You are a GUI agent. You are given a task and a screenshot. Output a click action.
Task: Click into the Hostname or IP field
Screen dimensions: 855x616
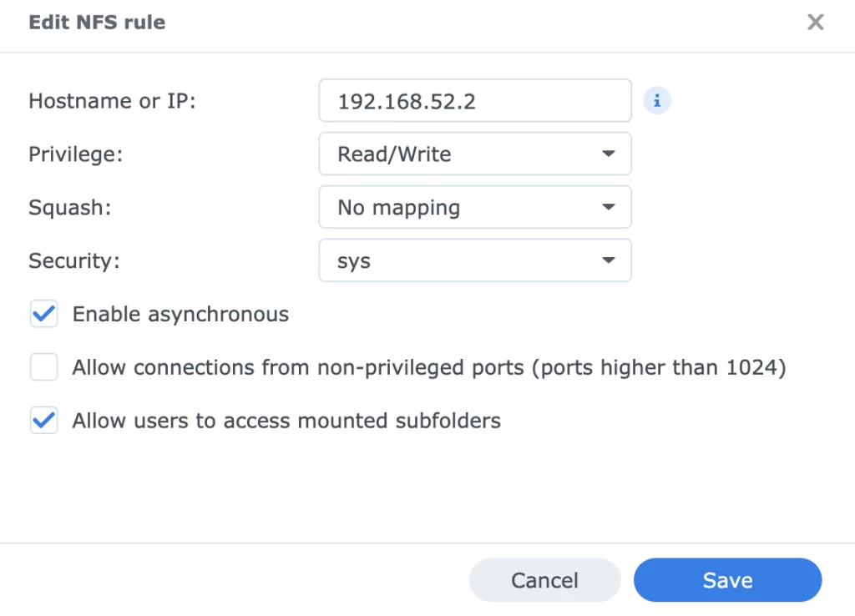[474, 101]
